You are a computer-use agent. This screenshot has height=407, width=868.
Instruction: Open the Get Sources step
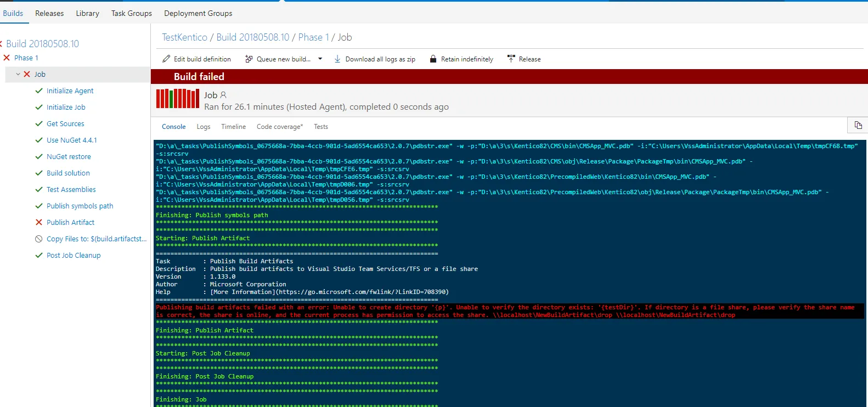65,123
